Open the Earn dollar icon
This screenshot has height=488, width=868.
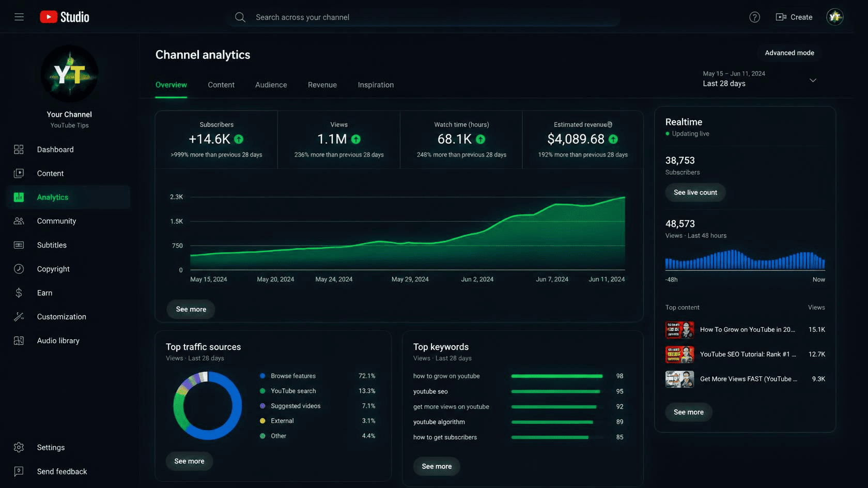click(x=19, y=293)
